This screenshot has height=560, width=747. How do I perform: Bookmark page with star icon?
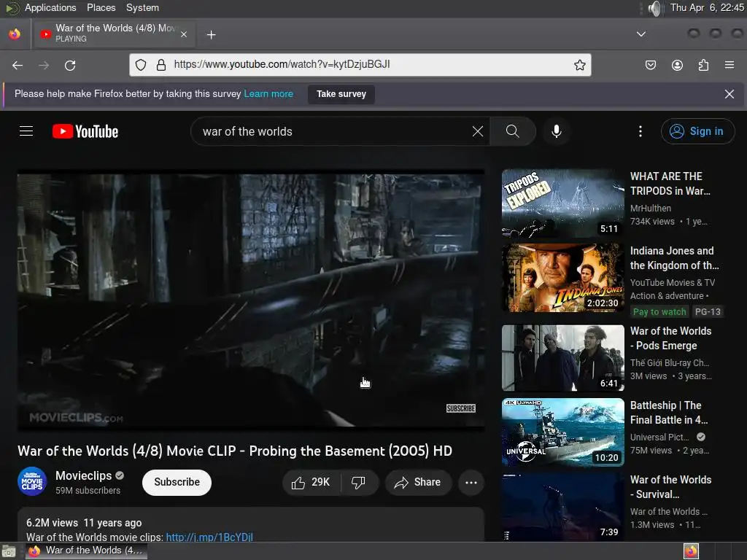(x=579, y=65)
